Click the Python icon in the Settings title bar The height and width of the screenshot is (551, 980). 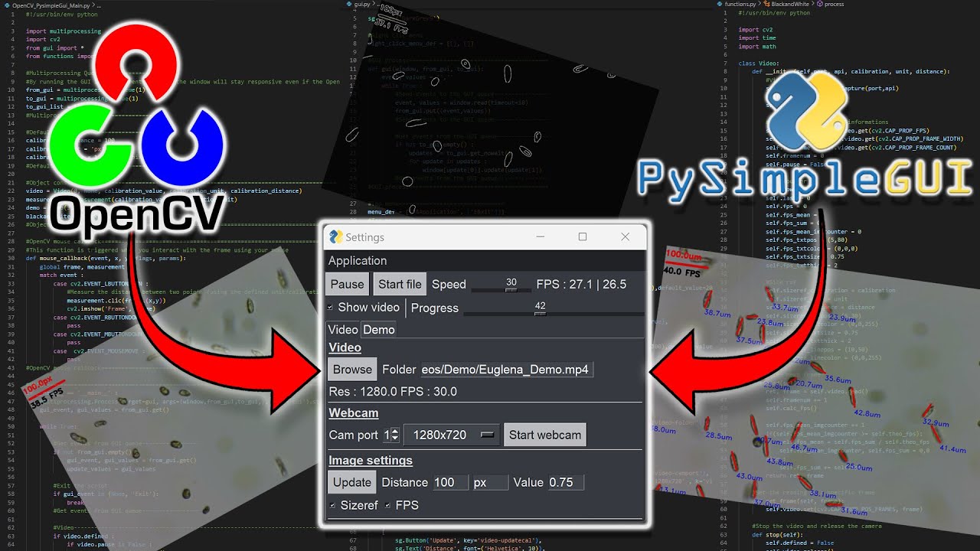(335, 236)
